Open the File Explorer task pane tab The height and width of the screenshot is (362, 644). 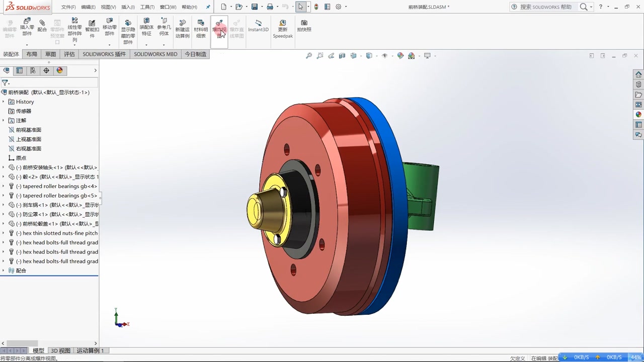click(638, 95)
